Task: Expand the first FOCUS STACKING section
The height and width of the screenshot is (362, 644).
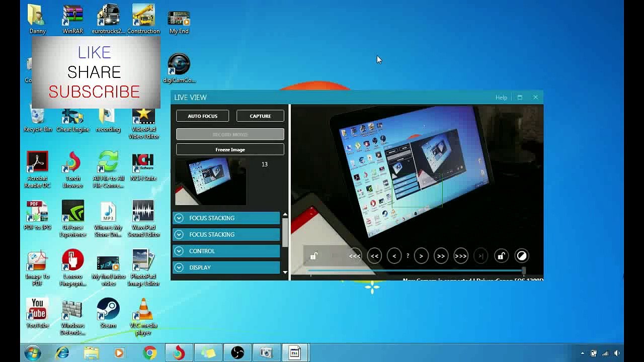Action: pyautogui.click(x=226, y=218)
